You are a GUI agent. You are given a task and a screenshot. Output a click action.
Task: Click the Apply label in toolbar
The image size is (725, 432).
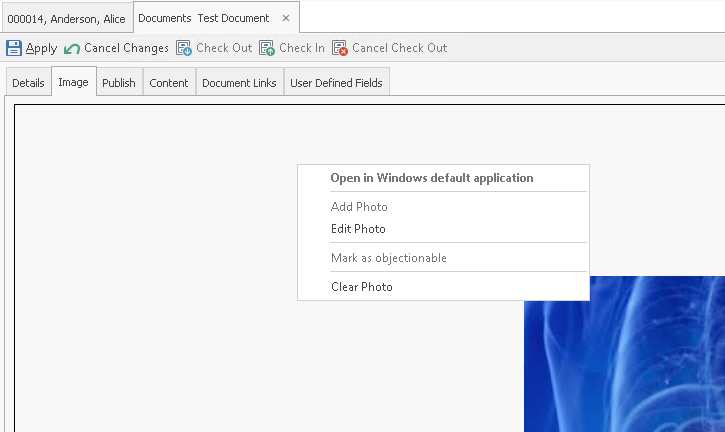(41, 48)
